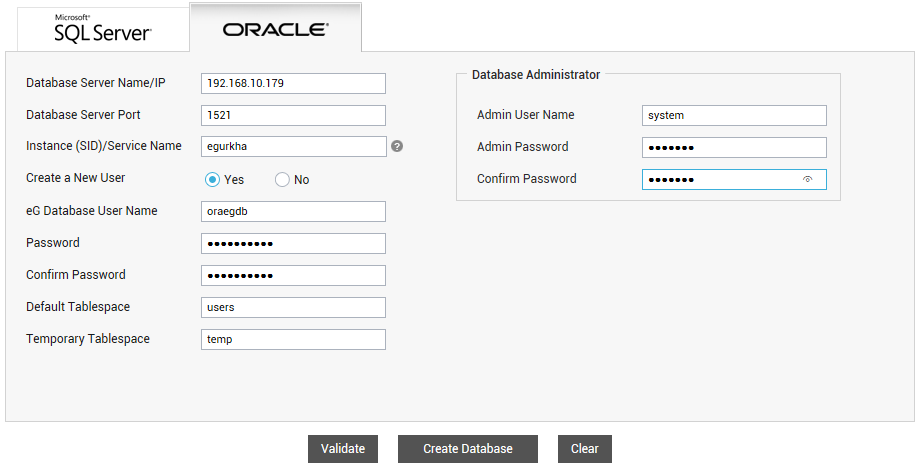Image resolution: width=920 pixels, height=475 pixels.
Task: Select Yes for Create a New User
Action: click(212, 179)
